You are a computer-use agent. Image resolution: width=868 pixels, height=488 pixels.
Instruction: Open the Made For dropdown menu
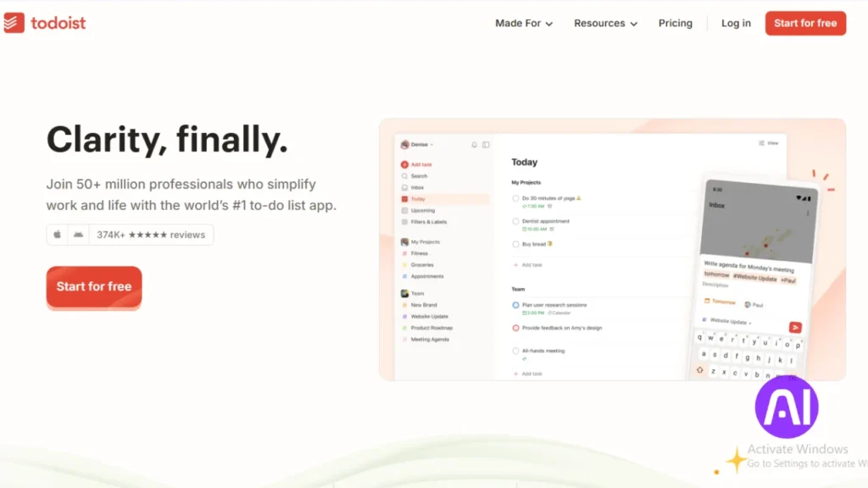point(523,23)
